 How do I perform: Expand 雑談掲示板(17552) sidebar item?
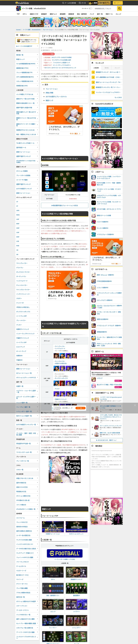pyautogui.click(x=27, y=68)
